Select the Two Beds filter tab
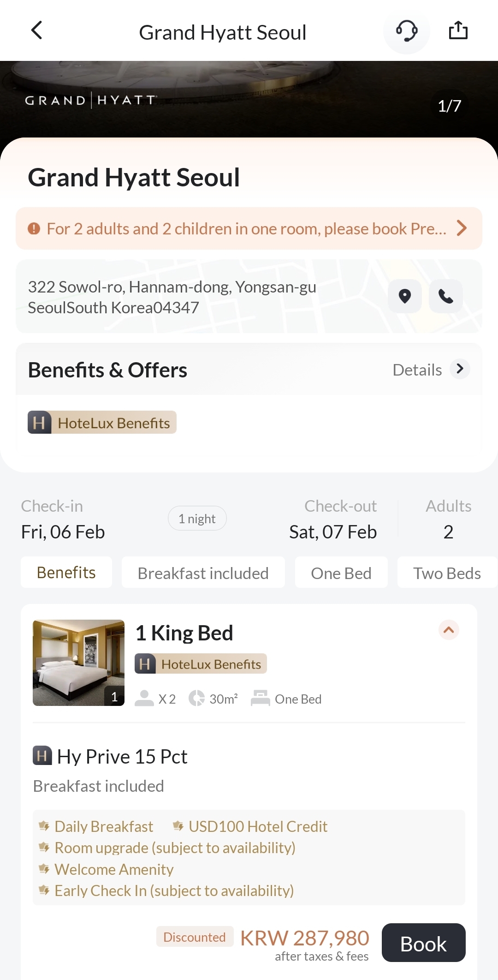Image resolution: width=498 pixels, height=980 pixels. point(446,573)
